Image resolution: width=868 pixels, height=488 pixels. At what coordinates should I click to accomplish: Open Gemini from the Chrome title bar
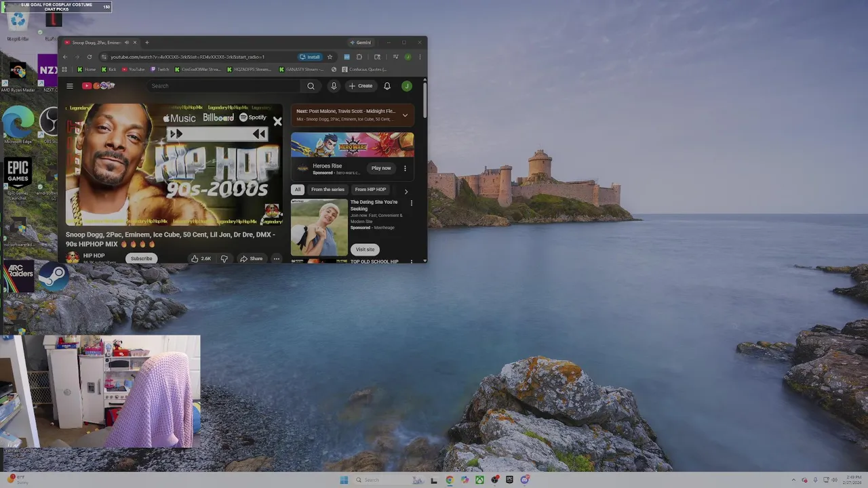click(x=360, y=43)
